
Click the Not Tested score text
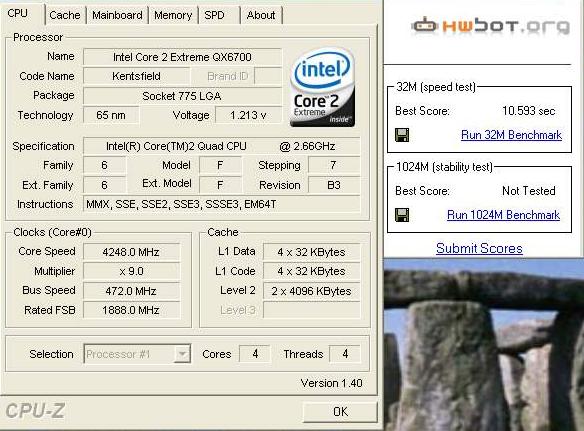[x=529, y=191]
